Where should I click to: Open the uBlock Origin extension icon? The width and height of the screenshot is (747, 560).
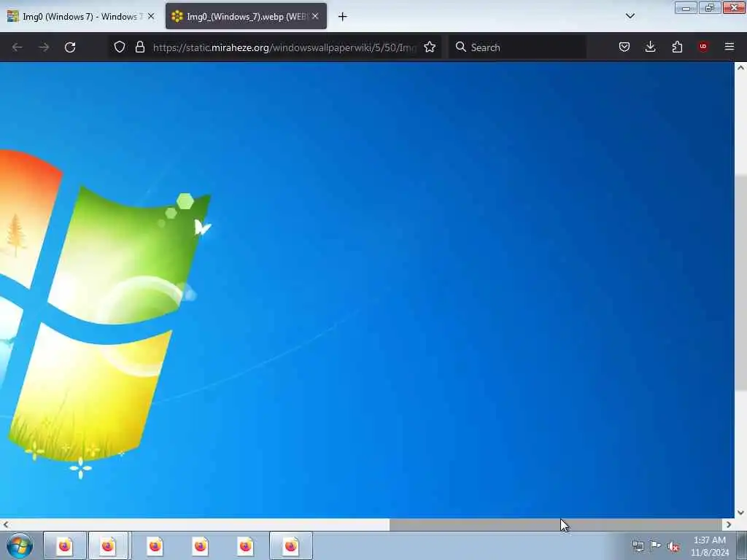[703, 47]
